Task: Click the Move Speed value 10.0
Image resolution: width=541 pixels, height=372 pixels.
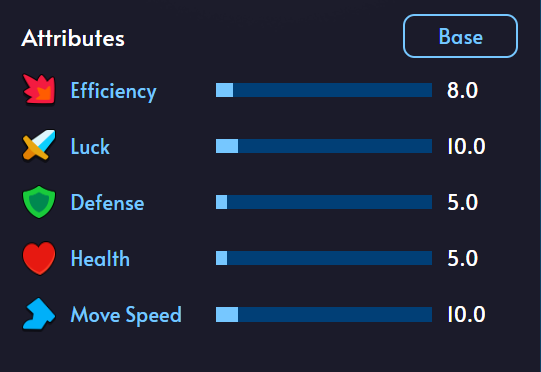Action: click(466, 314)
